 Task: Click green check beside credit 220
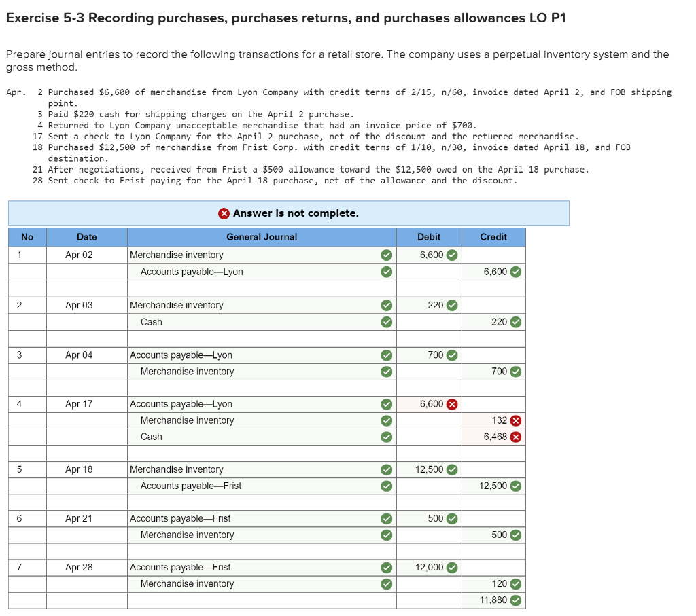(515, 322)
